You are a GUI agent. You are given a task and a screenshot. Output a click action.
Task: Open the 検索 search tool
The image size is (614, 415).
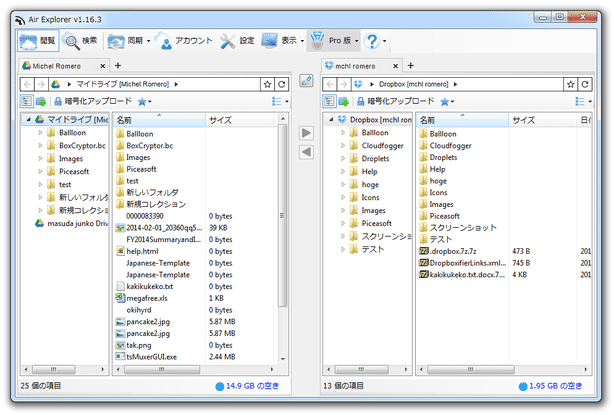coord(81,41)
